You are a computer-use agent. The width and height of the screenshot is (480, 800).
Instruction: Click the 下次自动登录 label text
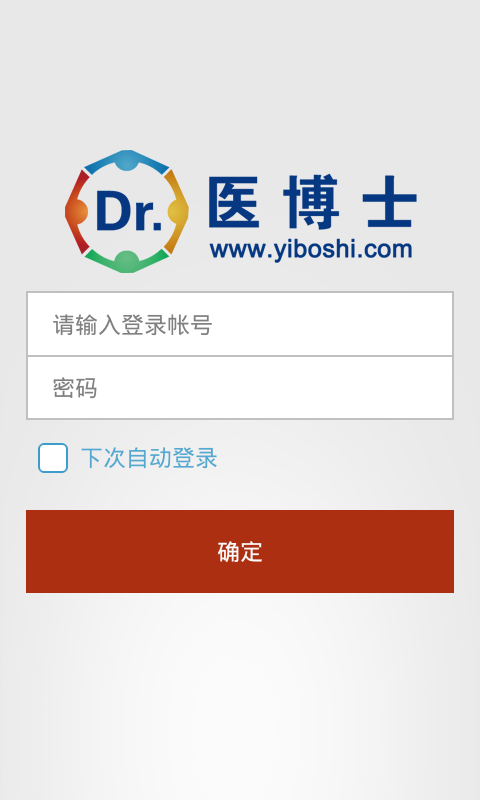click(149, 458)
